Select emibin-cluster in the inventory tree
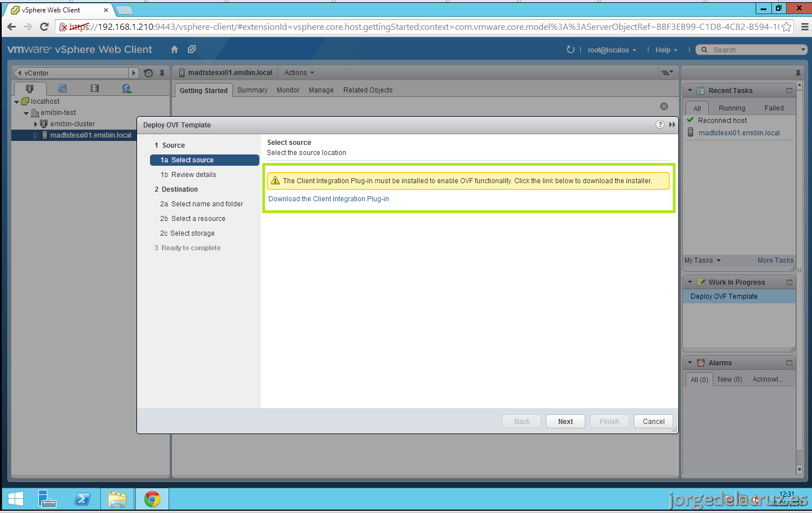 (72, 124)
